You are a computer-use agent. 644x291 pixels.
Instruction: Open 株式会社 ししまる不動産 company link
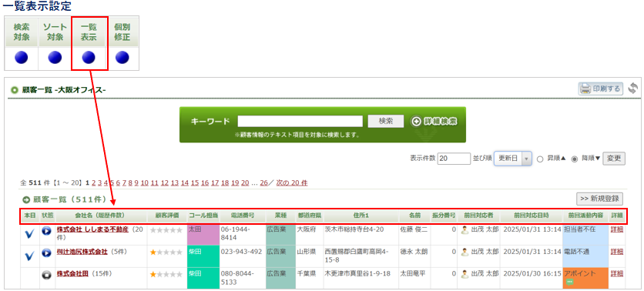click(x=92, y=229)
